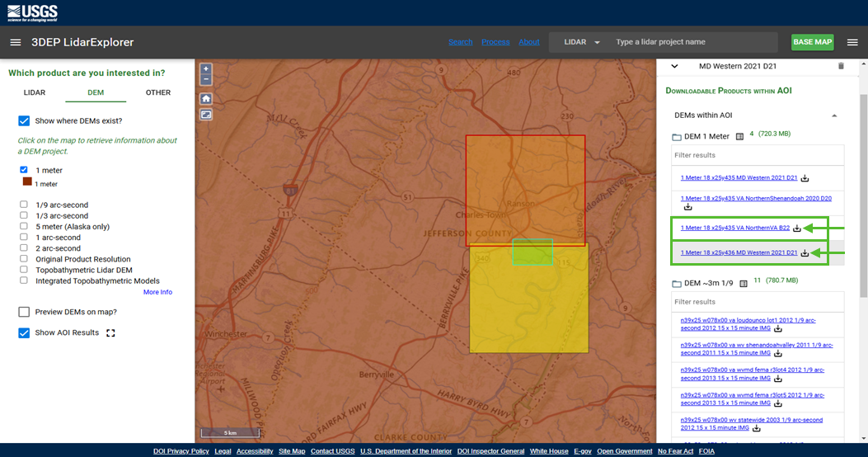Uncheck the 1 meter DEM layer
Image resolution: width=868 pixels, height=457 pixels.
click(24, 170)
